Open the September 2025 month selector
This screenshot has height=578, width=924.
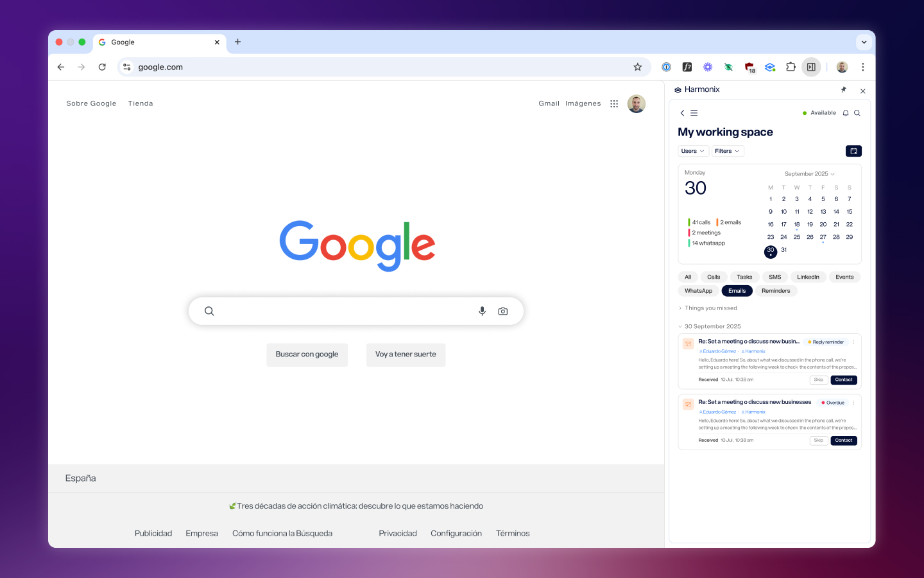[x=810, y=174]
